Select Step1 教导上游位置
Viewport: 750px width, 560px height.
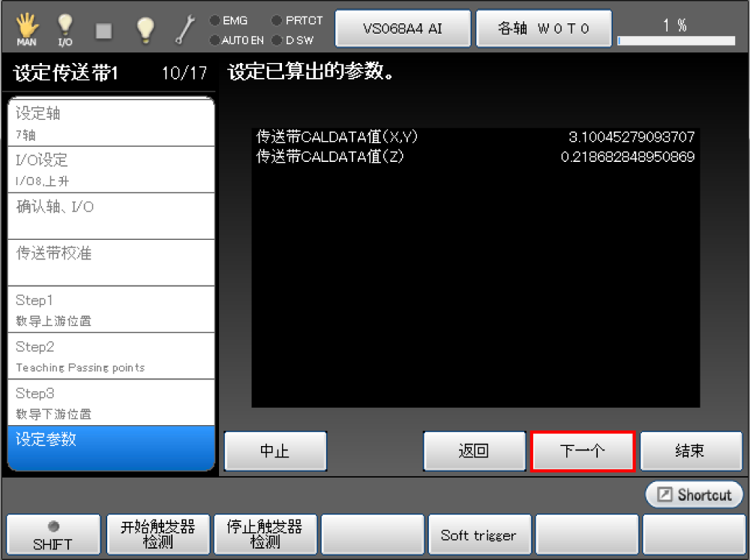pos(111,310)
